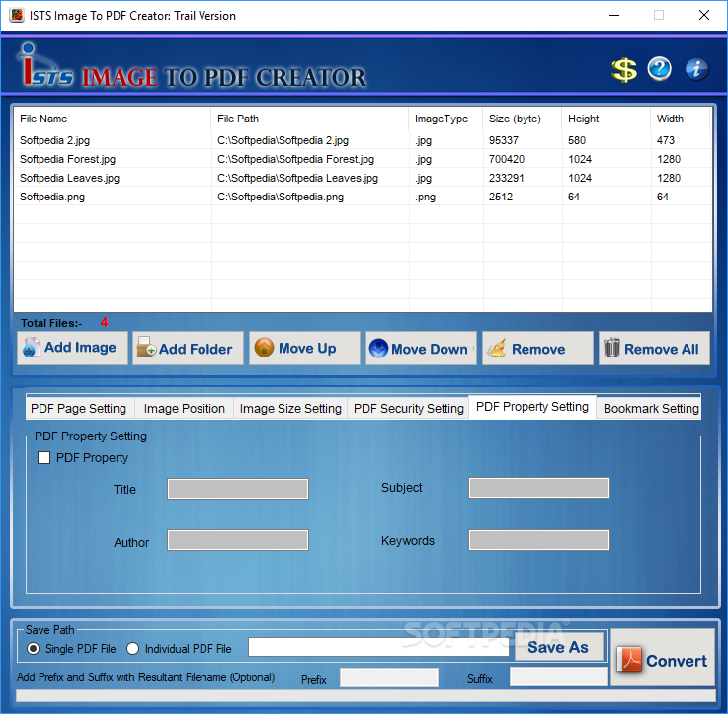
Task: Select Individual PDF File radio option
Action: [x=132, y=648]
